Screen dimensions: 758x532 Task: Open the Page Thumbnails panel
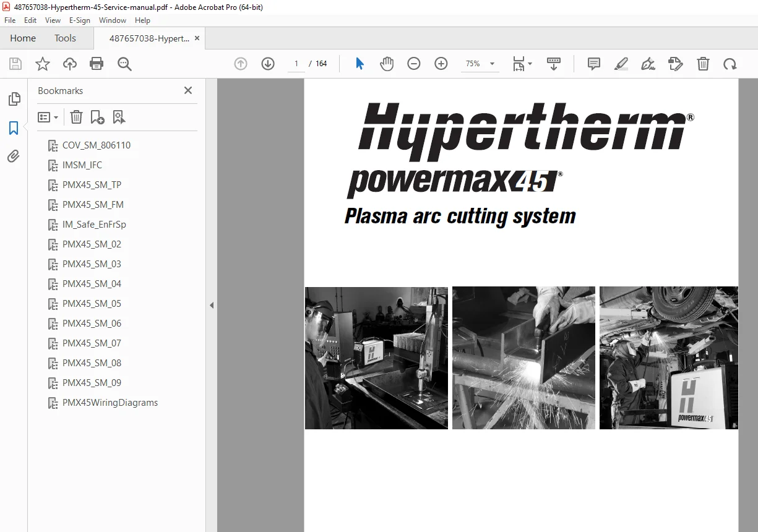(x=14, y=99)
